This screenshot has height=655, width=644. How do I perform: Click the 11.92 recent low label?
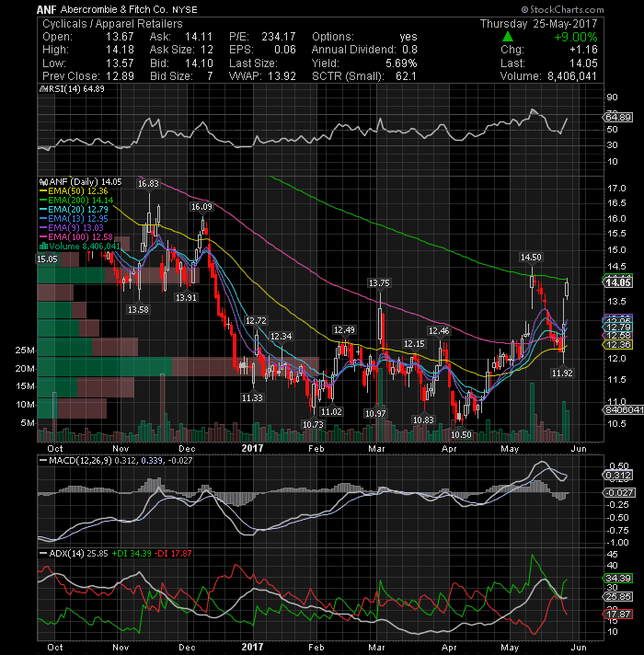(562, 373)
